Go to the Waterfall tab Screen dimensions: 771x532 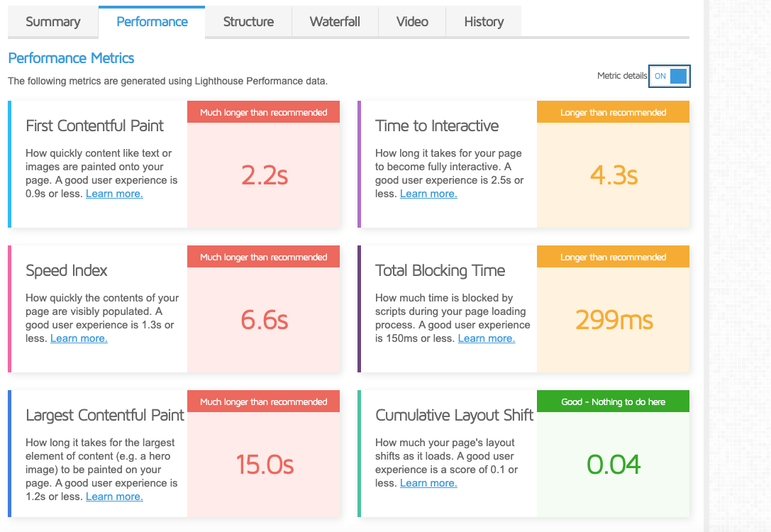pyautogui.click(x=335, y=21)
